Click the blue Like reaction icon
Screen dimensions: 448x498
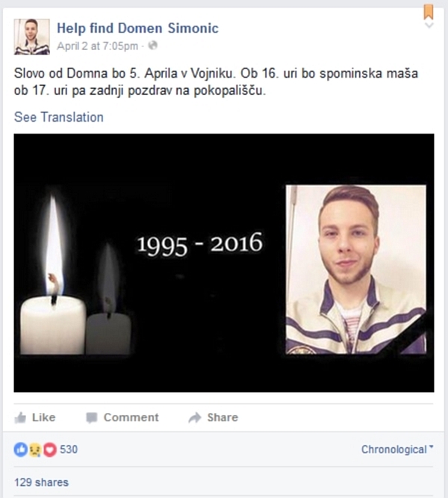pyautogui.click(x=21, y=449)
